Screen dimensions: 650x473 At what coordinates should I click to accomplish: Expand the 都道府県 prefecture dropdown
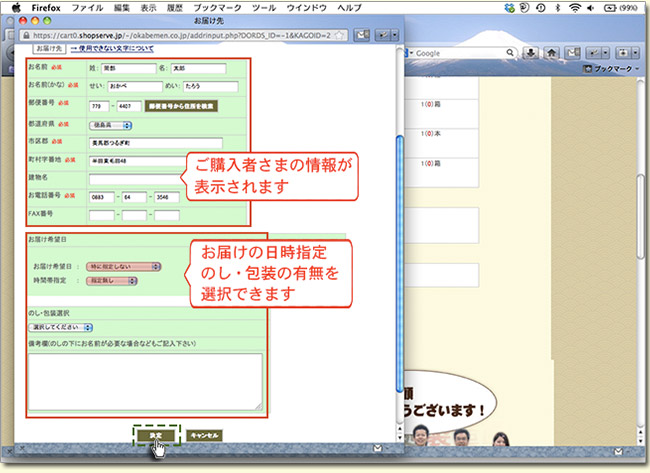click(110, 126)
